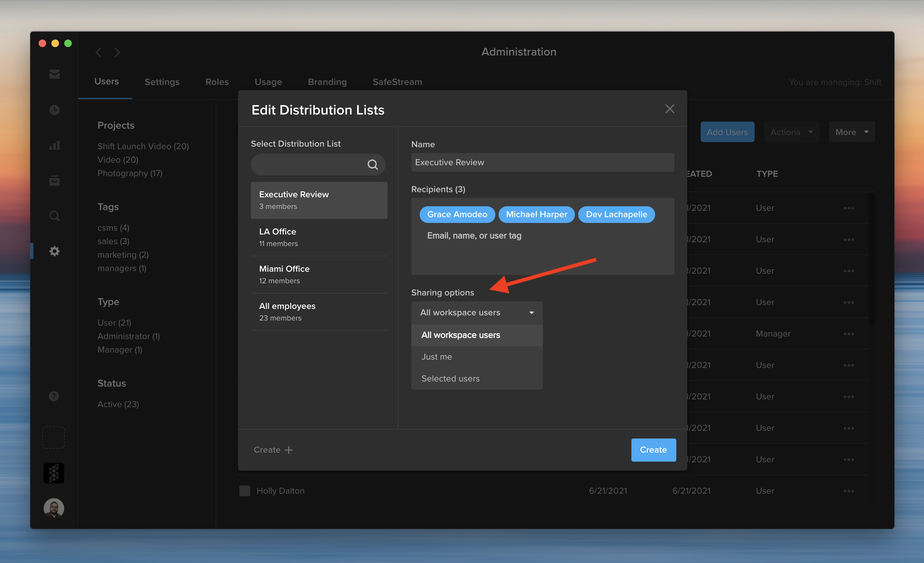
Task: Filter users by Administrator (1) type
Action: [x=128, y=336]
